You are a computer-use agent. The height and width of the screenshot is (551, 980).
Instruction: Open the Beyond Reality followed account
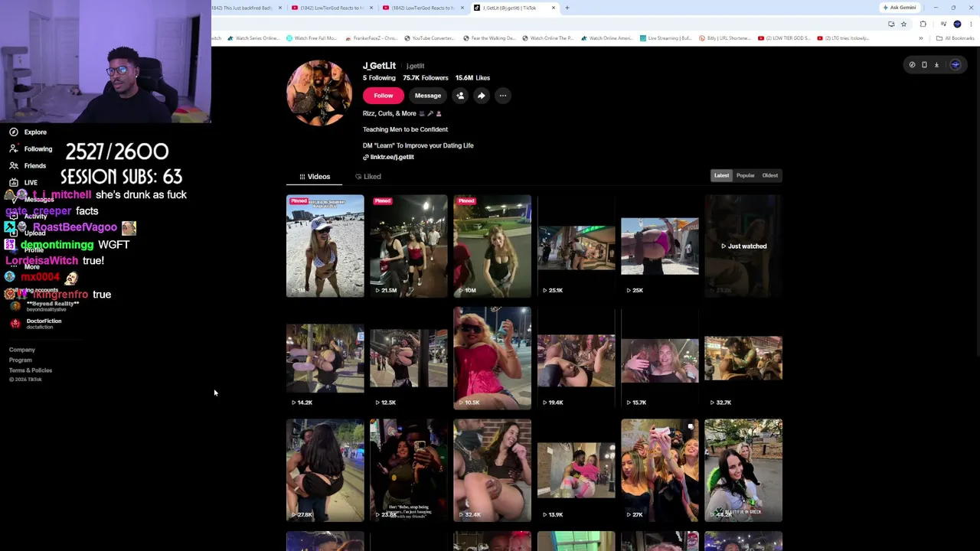[x=44, y=306]
